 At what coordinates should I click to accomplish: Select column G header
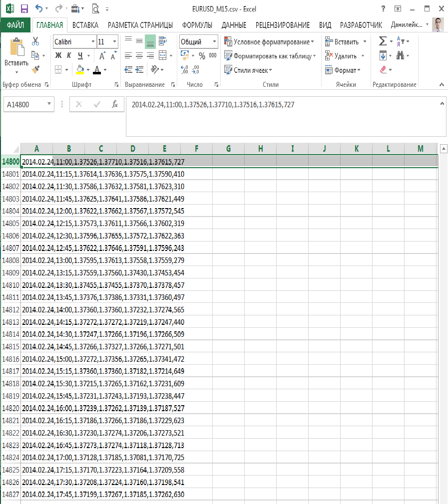click(228, 149)
